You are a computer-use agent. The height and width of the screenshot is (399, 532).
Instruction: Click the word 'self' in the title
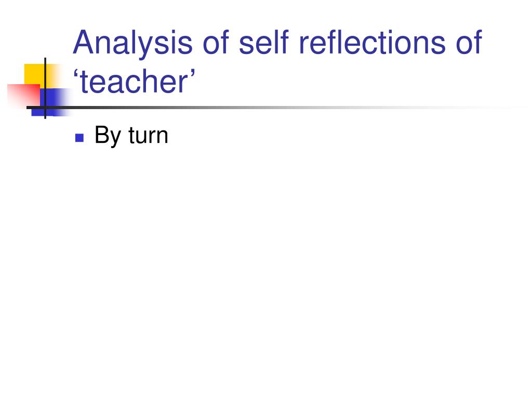pos(263,42)
